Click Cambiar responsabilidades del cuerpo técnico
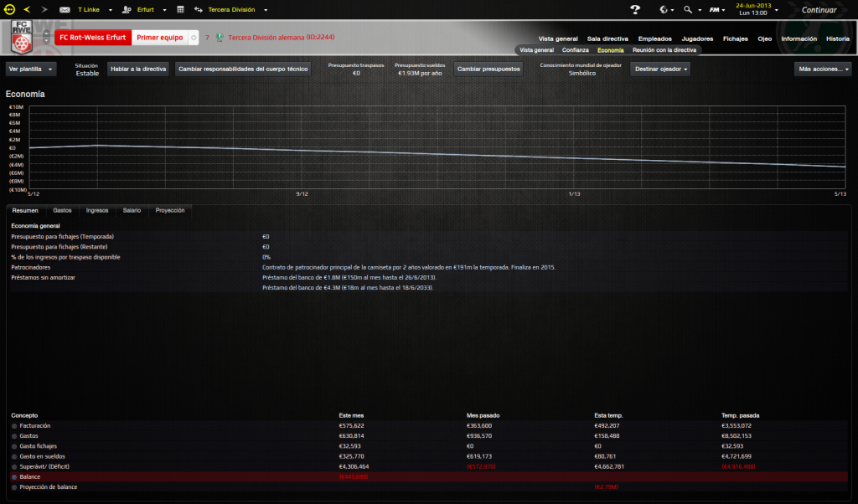The image size is (858, 504). [243, 69]
